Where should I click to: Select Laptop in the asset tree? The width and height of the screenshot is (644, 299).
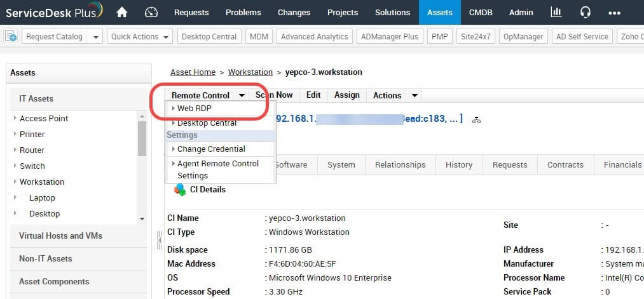(42, 197)
